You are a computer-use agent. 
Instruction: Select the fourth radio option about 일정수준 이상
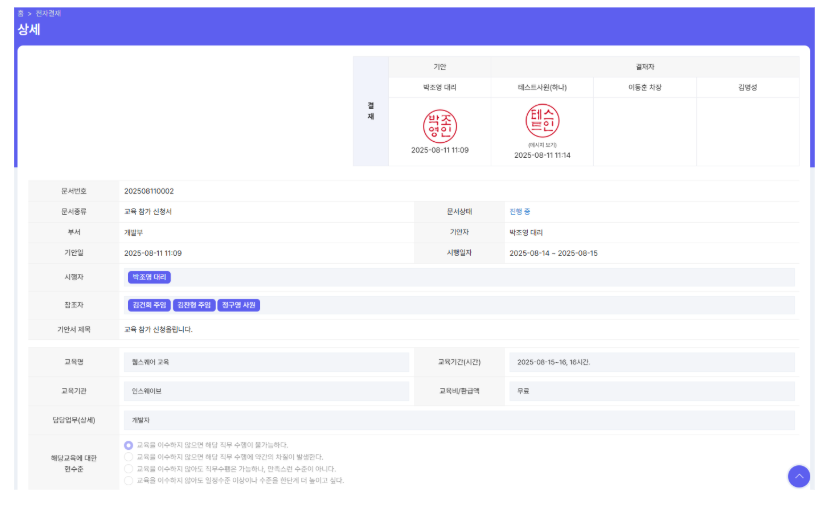click(129, 480)
